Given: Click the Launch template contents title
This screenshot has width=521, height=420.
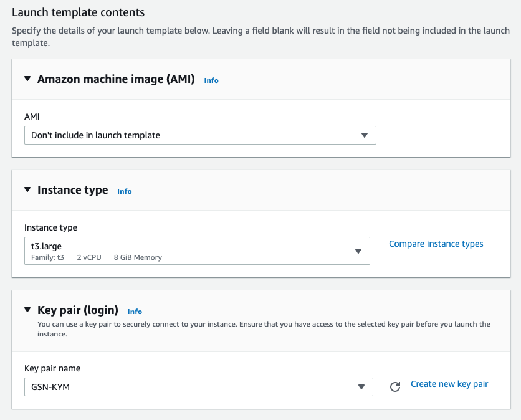Looking at the screenshot, I should [78, 12].
